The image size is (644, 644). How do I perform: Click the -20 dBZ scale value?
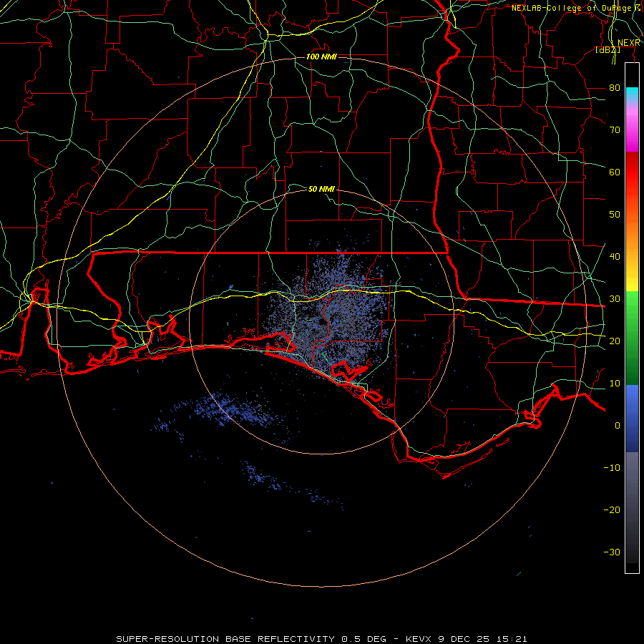(x=612, y=509)
